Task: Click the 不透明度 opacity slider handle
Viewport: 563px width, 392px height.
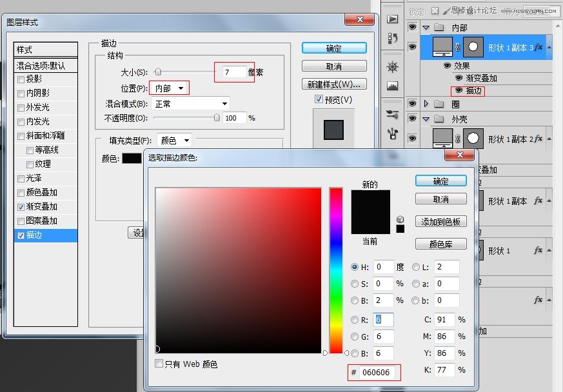Action: (217, 118)
